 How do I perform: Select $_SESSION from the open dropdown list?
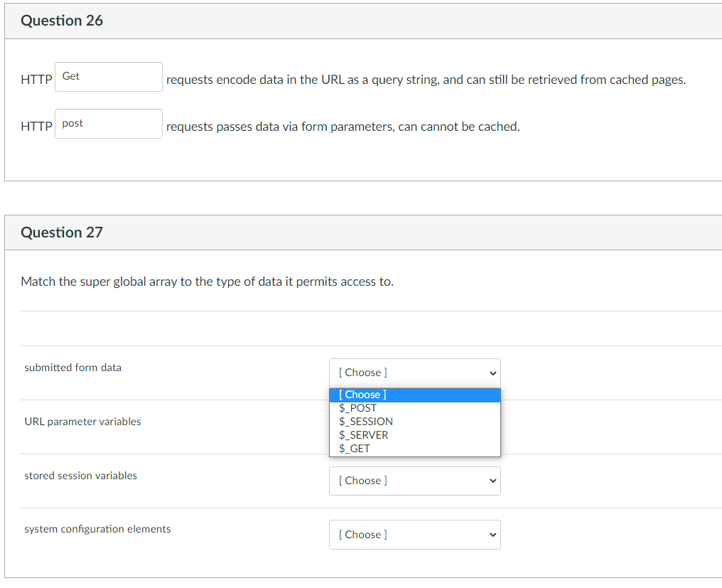coord(366,421)
